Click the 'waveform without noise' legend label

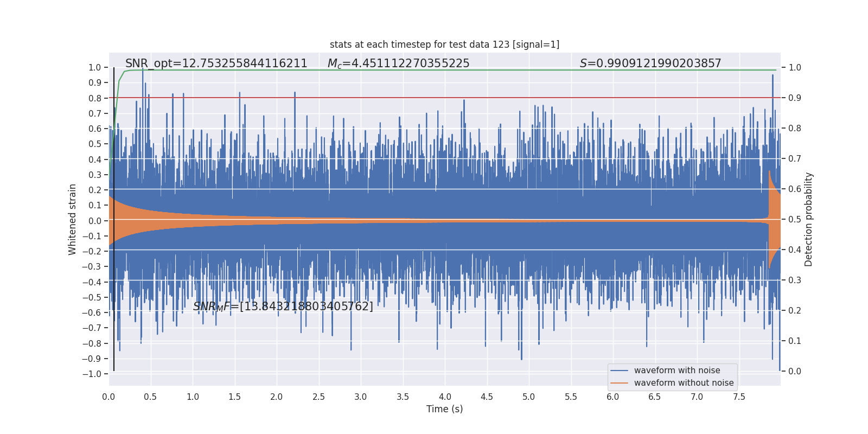684,383
